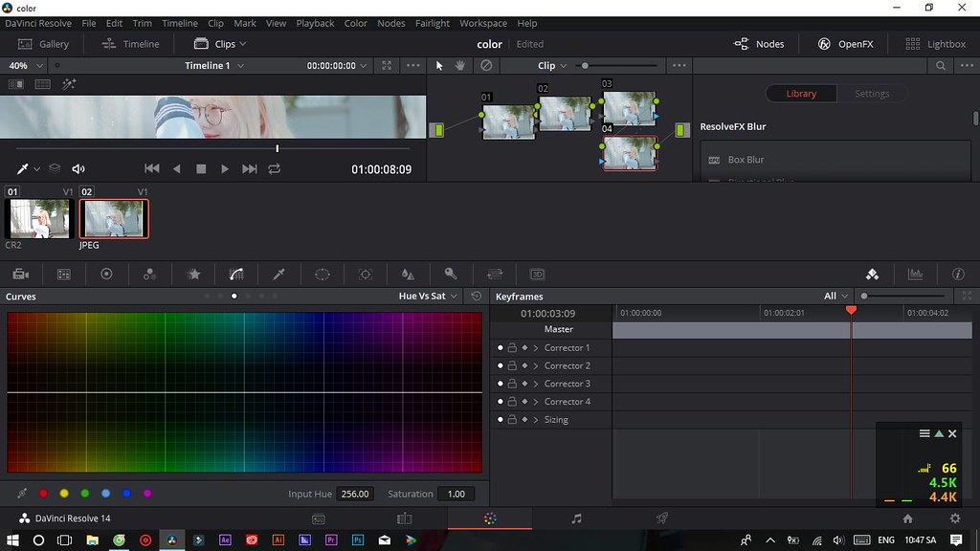Expand the Corrector 3 keyframe track
This screenshot has height=551, width=980.
[x=536, y=384]
